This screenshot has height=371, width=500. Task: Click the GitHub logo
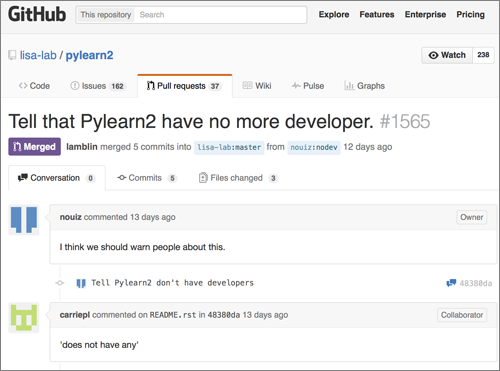[37, 15]
